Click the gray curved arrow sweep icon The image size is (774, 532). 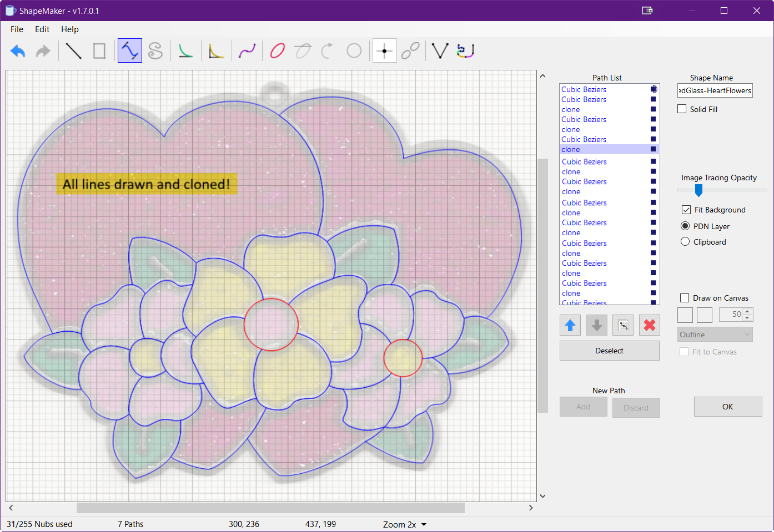[328, 51]
